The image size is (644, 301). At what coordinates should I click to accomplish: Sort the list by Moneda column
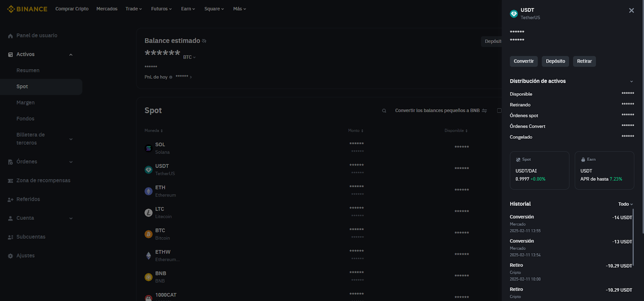(154, 131)
